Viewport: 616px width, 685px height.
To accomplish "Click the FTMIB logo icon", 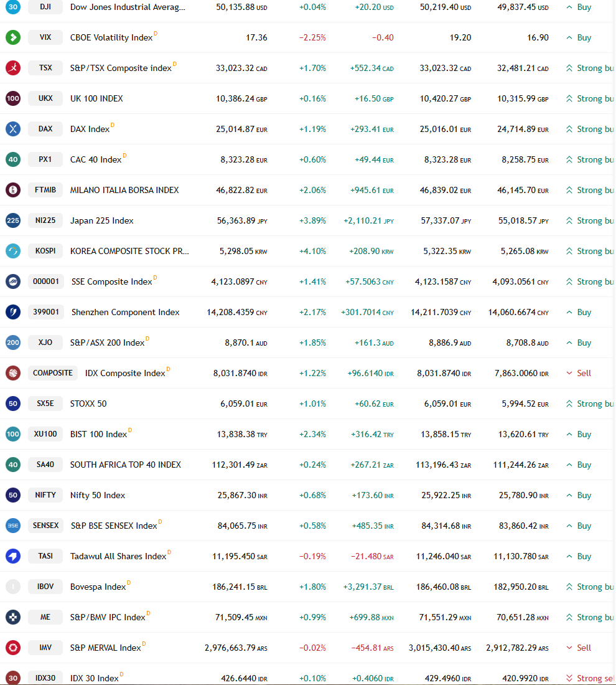I will [13, 190].
